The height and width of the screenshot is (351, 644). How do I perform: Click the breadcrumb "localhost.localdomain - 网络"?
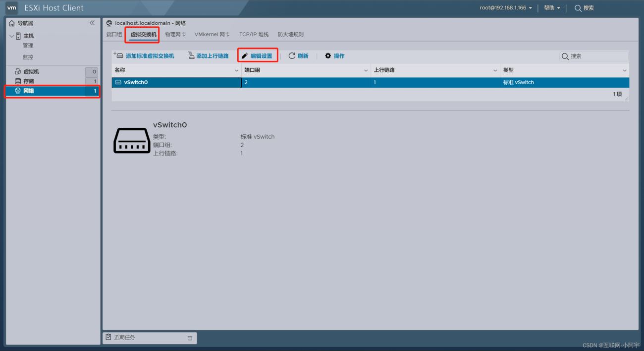tap(151, 23)
